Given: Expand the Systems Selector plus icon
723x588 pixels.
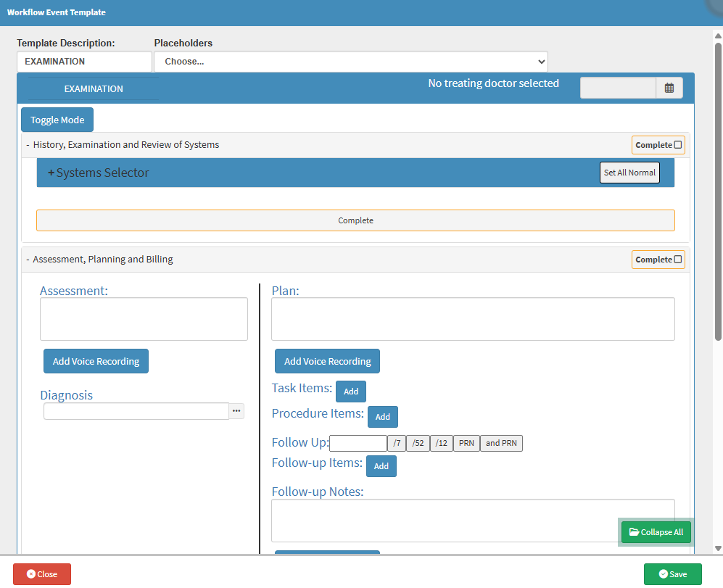Looking at the screenshot, I should [x=51, y=173].
